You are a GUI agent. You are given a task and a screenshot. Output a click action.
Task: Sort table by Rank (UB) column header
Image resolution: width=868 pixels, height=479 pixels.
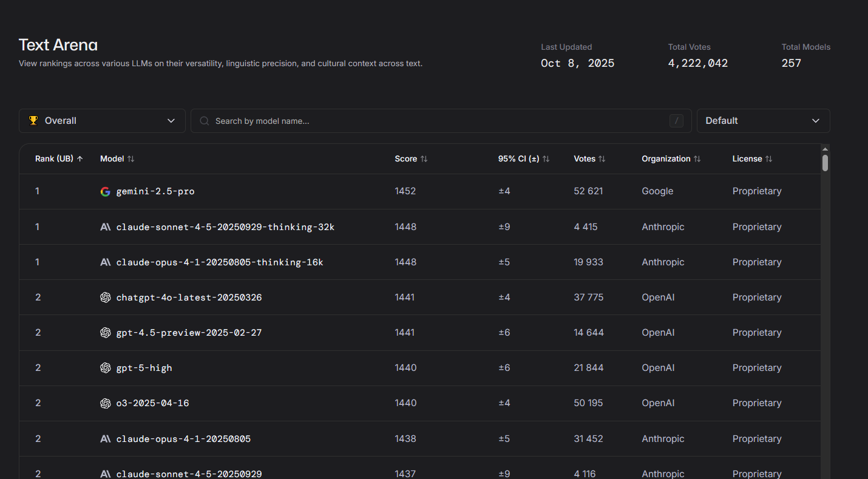click(x=59, y=159)
